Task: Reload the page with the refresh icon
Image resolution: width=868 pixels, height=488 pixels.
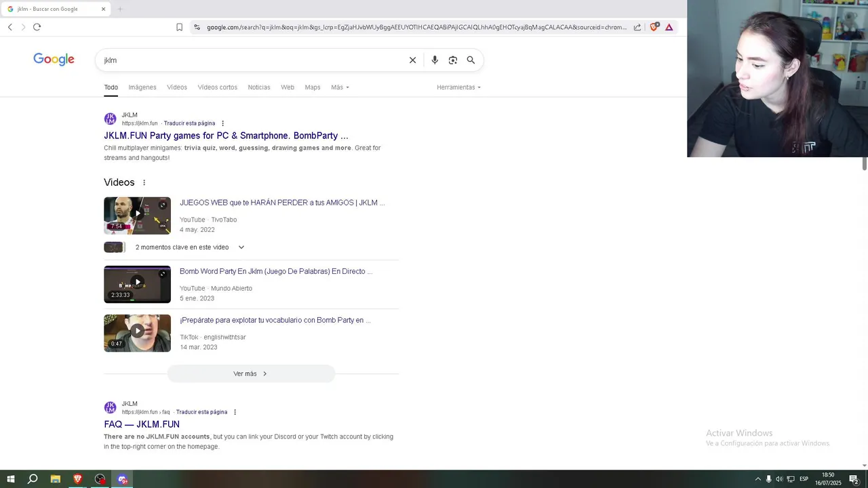Action: [x=37, y=27]
